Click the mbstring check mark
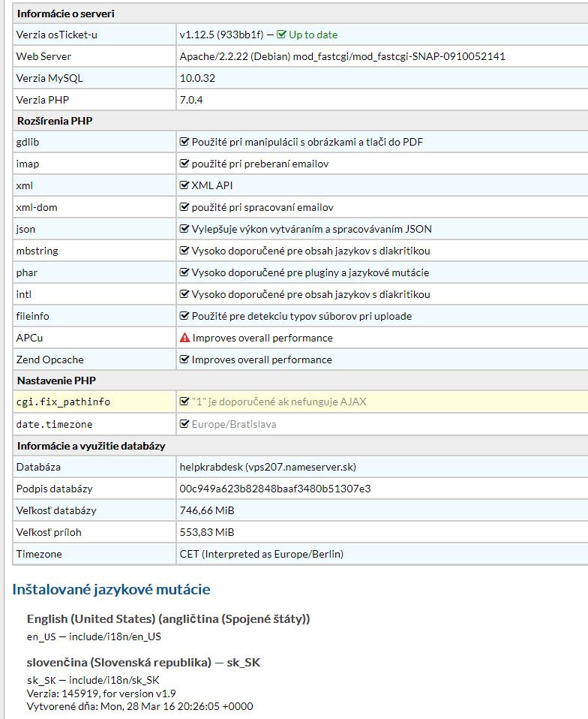Image resolution: width=588 pixels, height=719 pixels. 184,251
